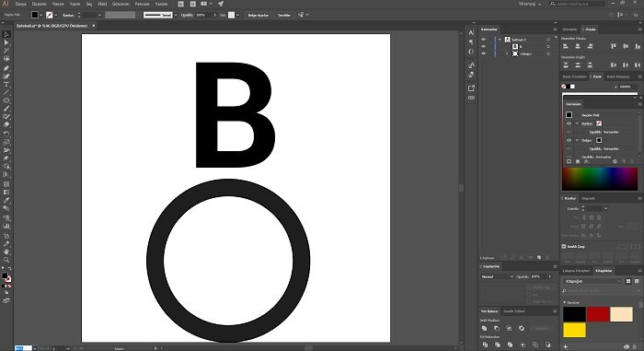This screenshot has height=351, width=644.
Task: Open fill color dropdown in control bar
Action: pyautogui.click(x=41, y=15)
